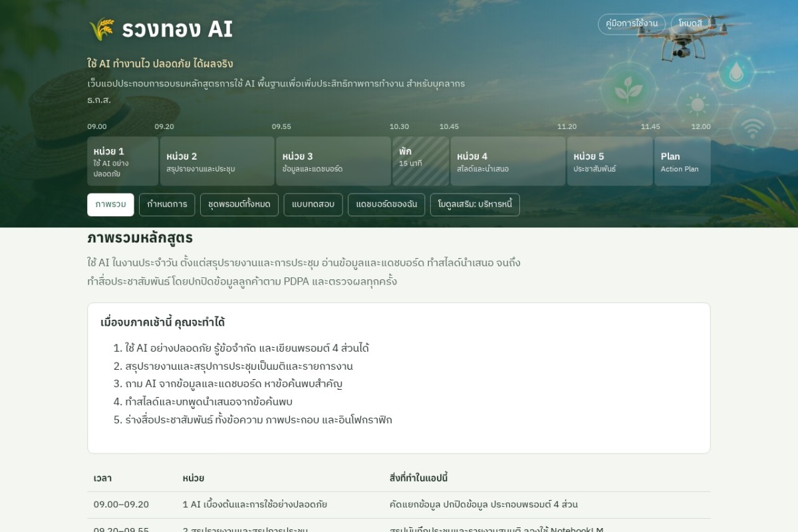The image size is (798, 532).
Task: Click the heading เมื่อจบภาคเช้านี้ คุณจะทำได้
Action: [x=163, y=323]
